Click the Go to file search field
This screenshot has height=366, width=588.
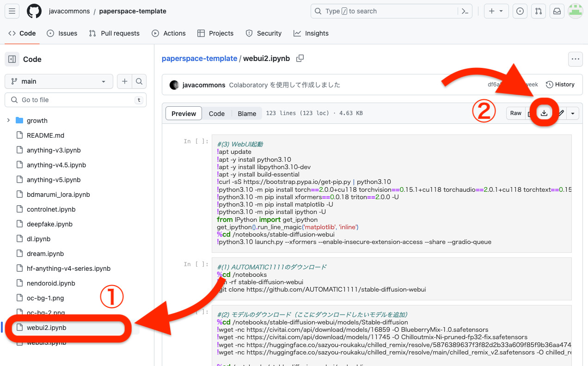tap(75, 100)
